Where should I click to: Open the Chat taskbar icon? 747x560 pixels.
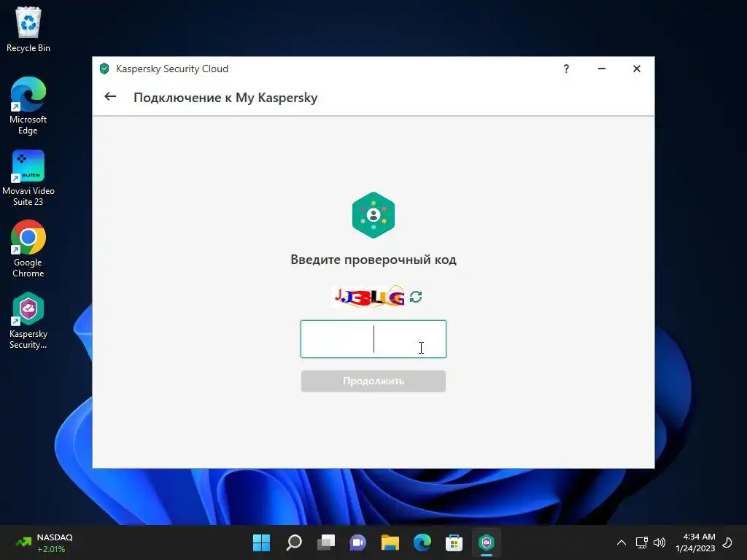click(x=357, y=542)
